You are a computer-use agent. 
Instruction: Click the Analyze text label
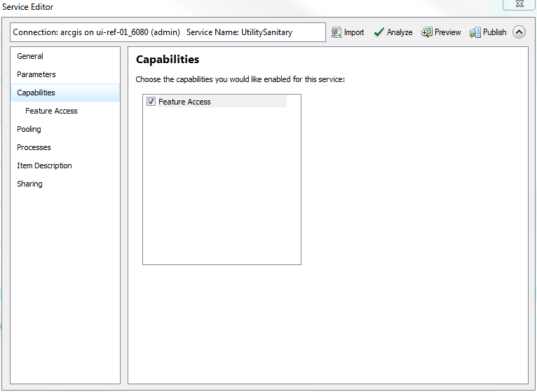pyautogui.click(x=400, y=32)
